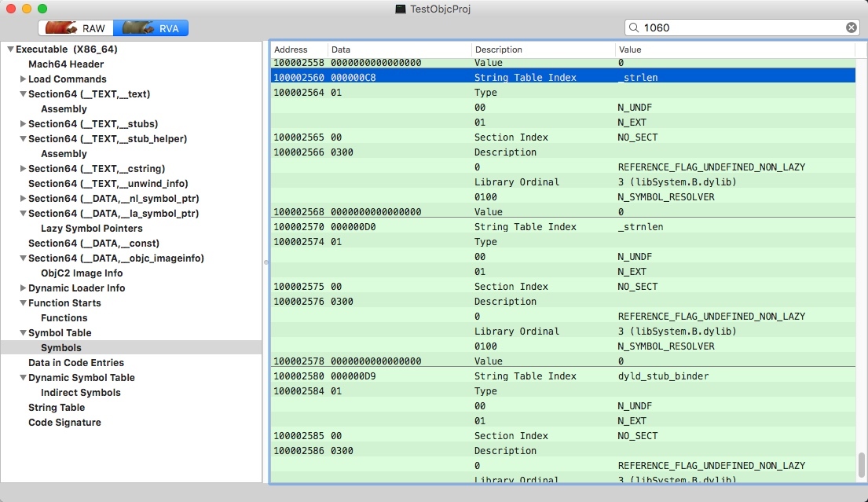
Task: Select the dyld_stub_binder value cell
Action: pyautogui.click(x=663, y=376)
